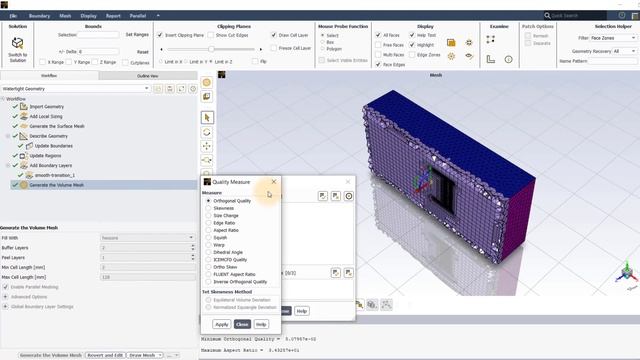This screenshot has height=360, width=640.
Task: Select the pan (four-arrow) tool in the viewport toolbar
Action: [207, 146]
